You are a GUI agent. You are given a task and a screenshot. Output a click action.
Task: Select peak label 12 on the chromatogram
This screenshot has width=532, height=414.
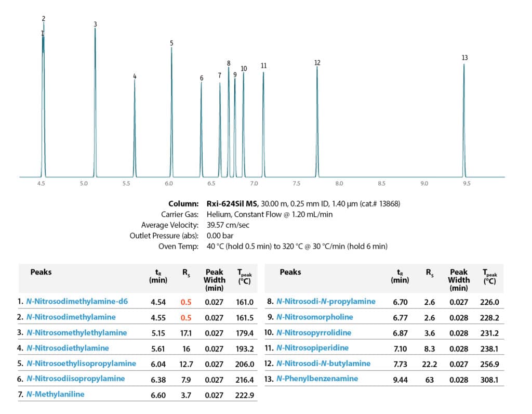coord(317,63)
